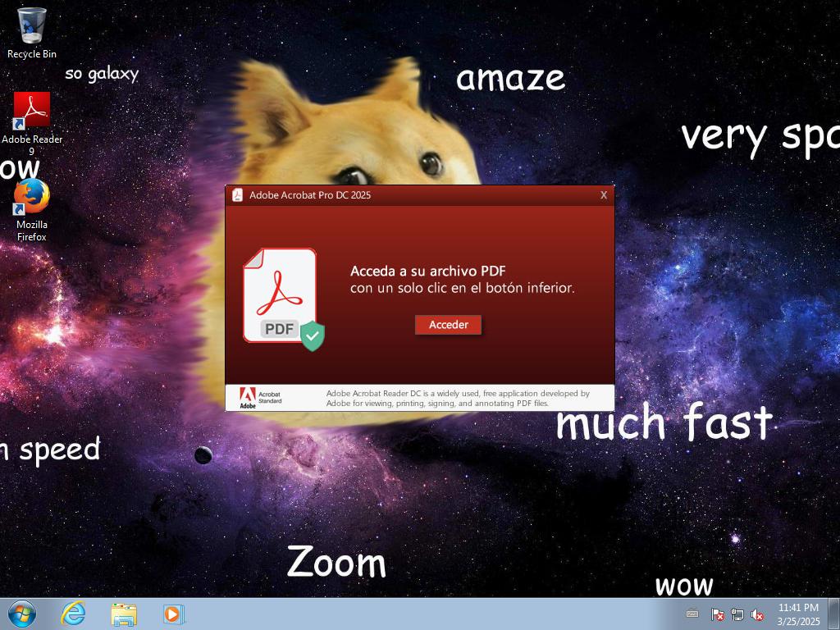The image size is (840, 630).
Task: Click the 'con un solo clic en el botón inferior.' text
Action: (x=463, y=288)
